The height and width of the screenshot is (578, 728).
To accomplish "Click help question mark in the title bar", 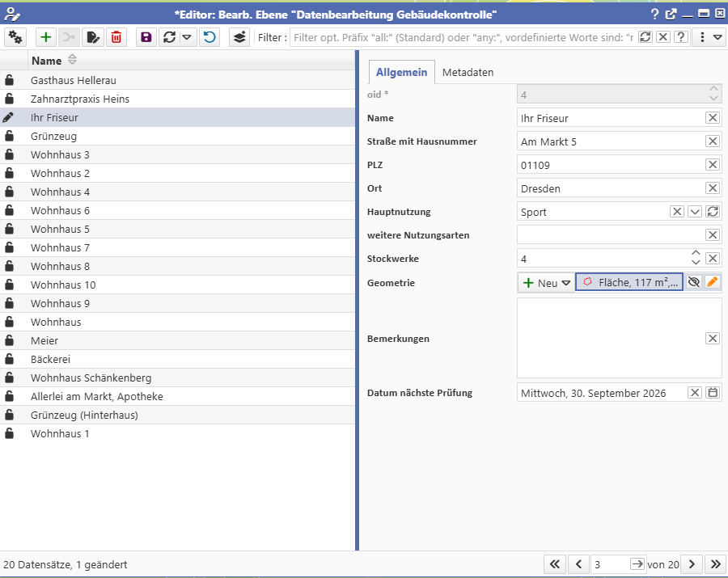I will coord(654,14).
